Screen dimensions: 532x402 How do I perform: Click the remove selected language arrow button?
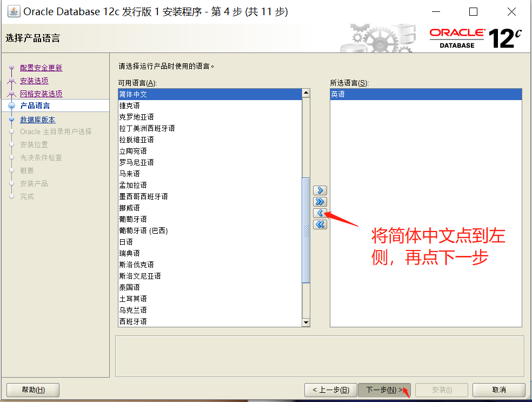pyautogui.click(x=320, y=213)
